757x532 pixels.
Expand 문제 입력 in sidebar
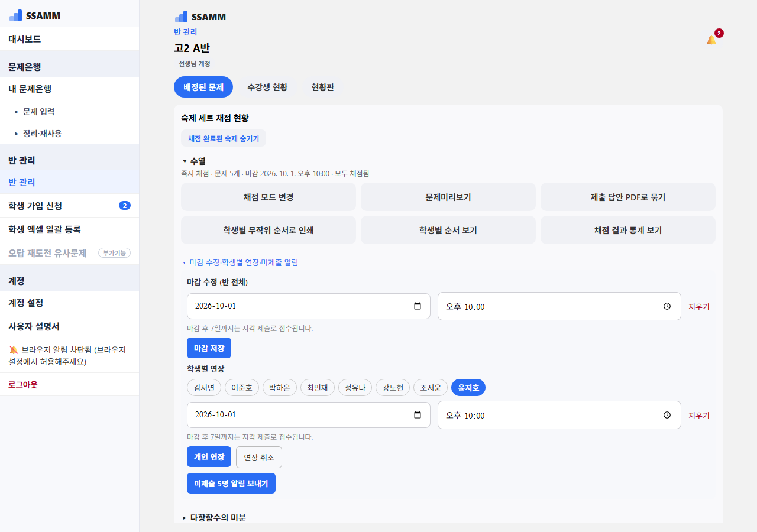coord(69,111)
